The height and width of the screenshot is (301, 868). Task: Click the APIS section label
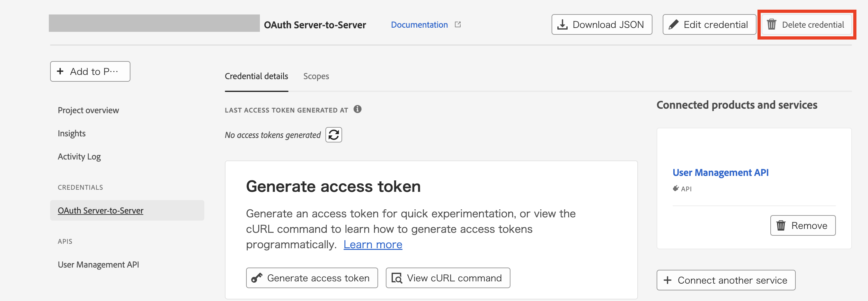tap(65, 241)
